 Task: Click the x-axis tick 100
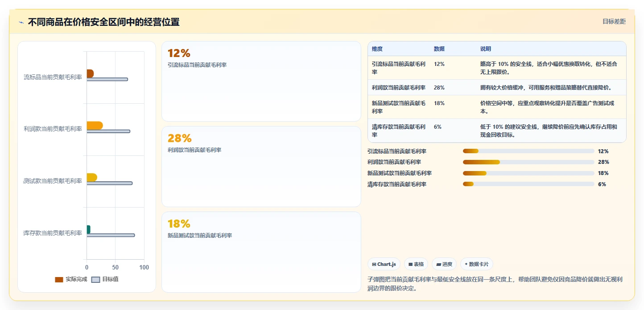coord(144,267)
